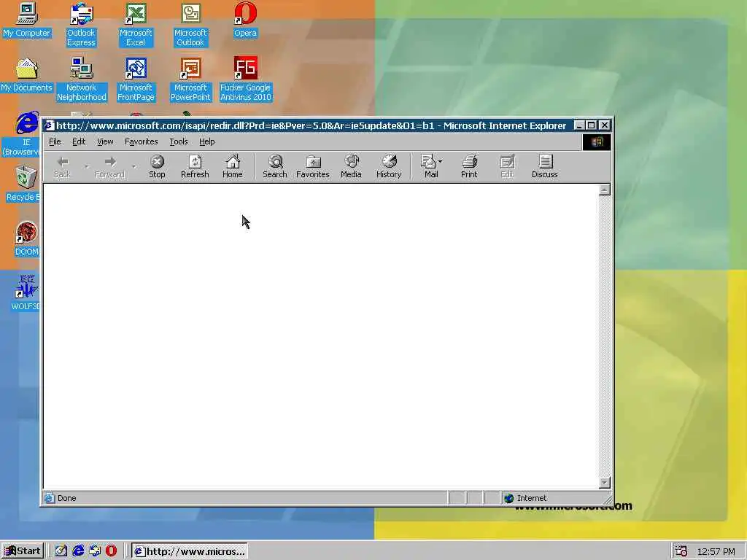The image size is (747, 560).
Task: Go to the Home page
Action: (233, 167)
